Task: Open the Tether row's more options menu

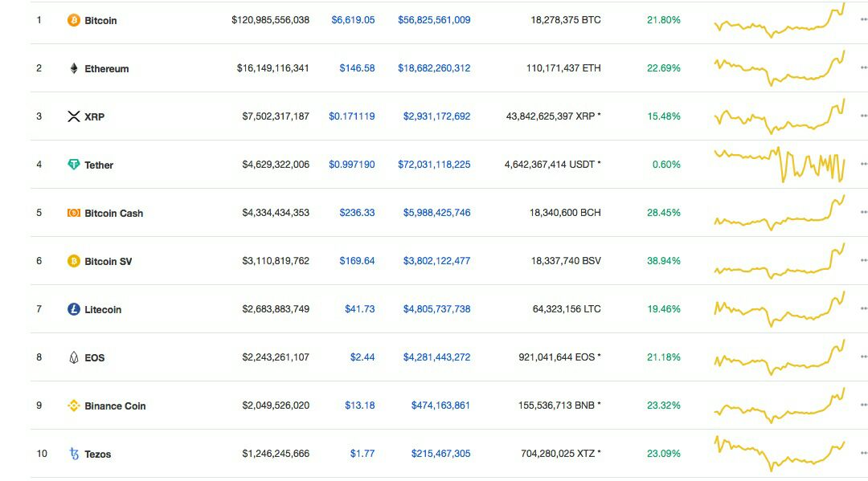Action: point(863,164)
